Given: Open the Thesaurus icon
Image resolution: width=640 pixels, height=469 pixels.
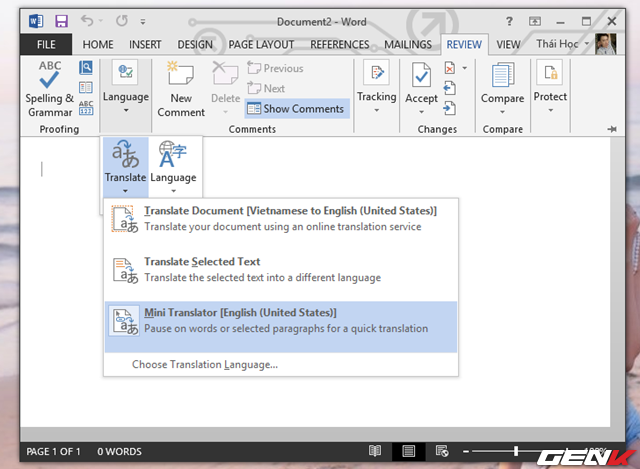Looking at the screenshot, I should [86, 87].
